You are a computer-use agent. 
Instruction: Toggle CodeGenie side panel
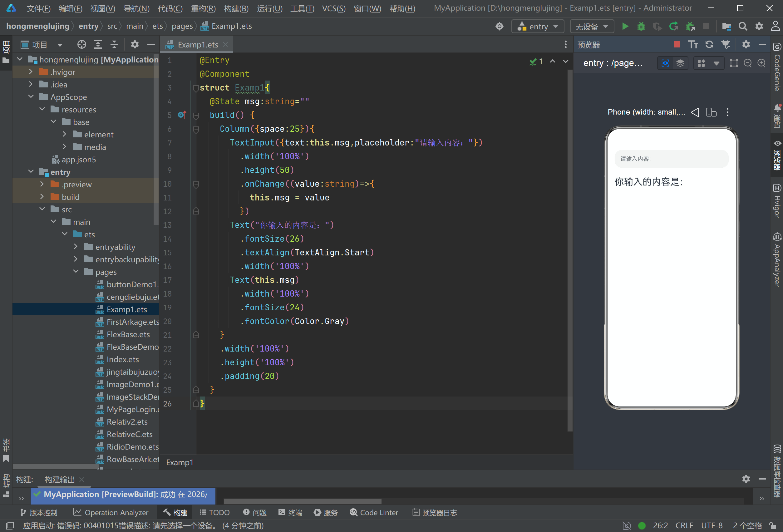(x=777, y=67)
